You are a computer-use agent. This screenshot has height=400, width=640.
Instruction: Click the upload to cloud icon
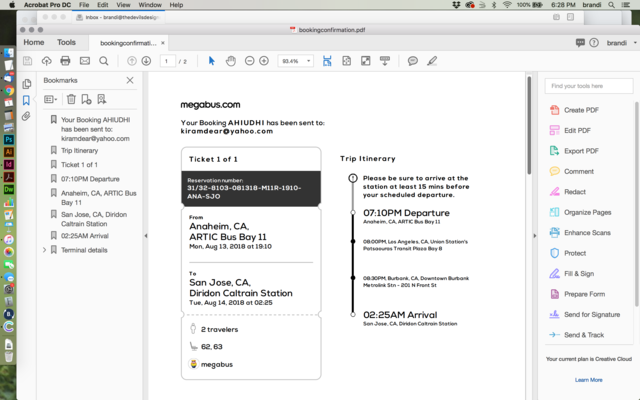tap(47, 61)
